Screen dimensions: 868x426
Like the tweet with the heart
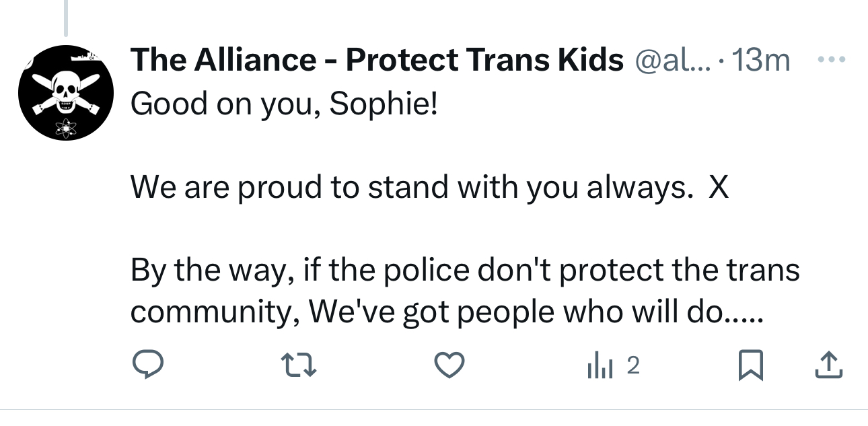point(449,365)
